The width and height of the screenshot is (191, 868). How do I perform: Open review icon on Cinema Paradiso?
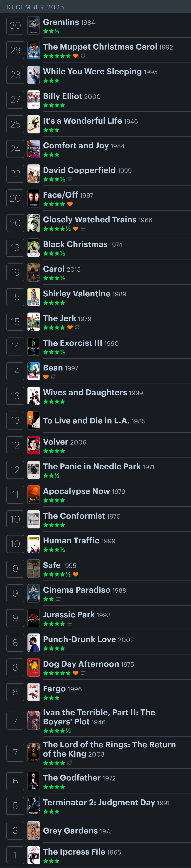pos(59,599)
